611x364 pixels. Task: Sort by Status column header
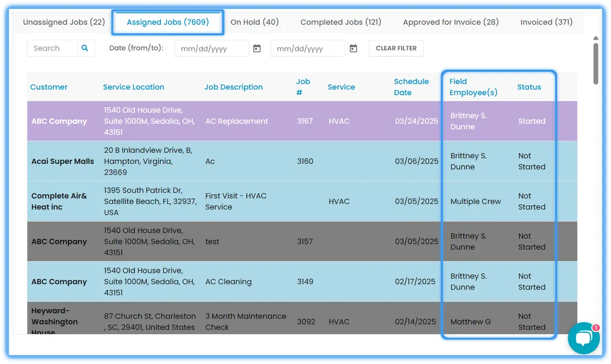coord(529,87)
